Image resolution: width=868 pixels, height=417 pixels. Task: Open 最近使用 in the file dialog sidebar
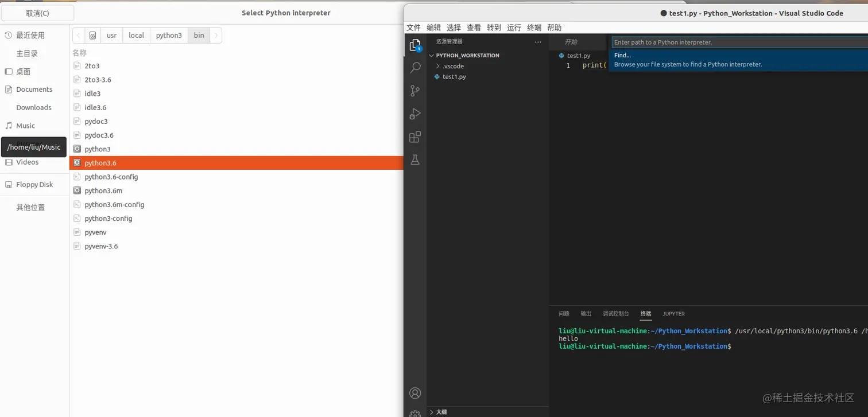tap(34, 35)
